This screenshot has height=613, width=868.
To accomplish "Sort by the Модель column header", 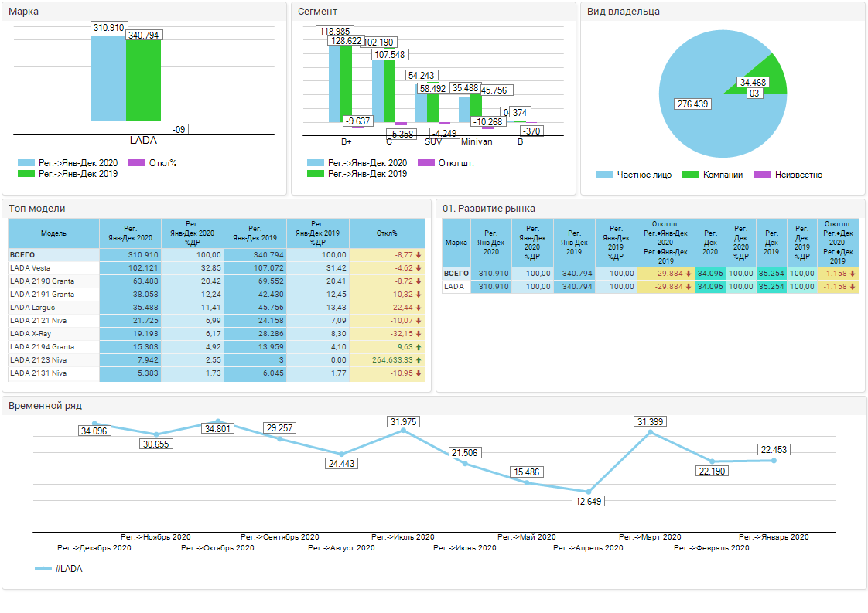I will 53,233.
